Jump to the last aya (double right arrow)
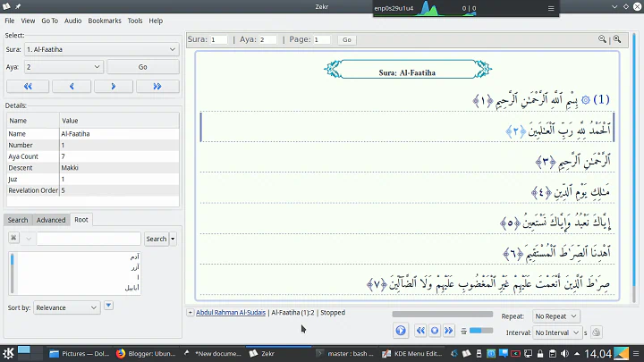Image resolution: width=644 pixels, height=362 pixels. click(x=157, y=86)
